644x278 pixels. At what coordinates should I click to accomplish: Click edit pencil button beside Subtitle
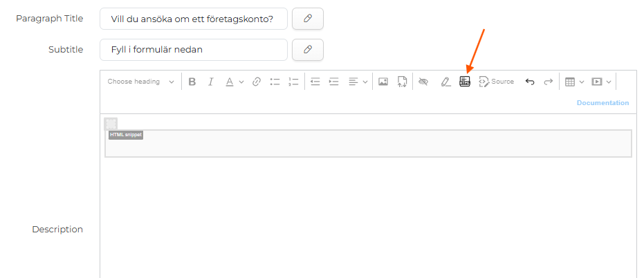point(308,50)
